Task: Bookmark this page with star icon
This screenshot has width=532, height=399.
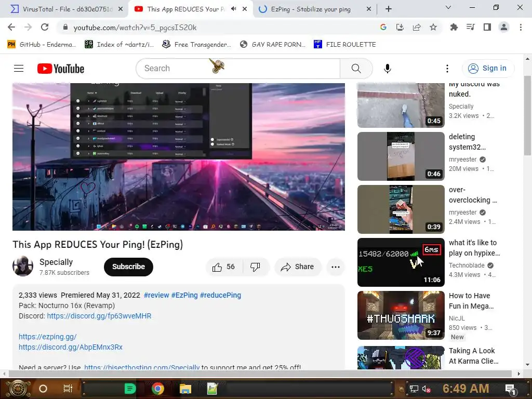Action: pyautogui.click(x=433, y=27)
